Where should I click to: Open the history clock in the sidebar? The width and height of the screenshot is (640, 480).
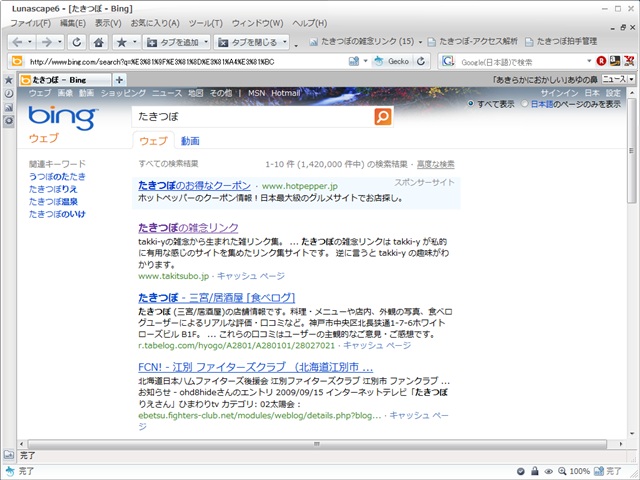(9, 93)
